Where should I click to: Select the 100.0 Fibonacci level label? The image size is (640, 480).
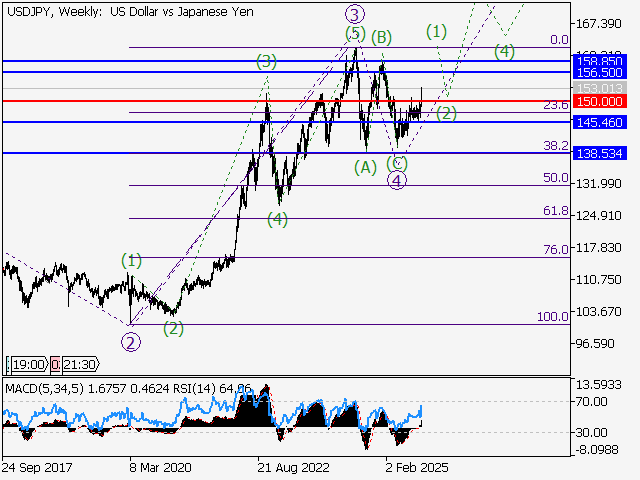coord(553,316)
